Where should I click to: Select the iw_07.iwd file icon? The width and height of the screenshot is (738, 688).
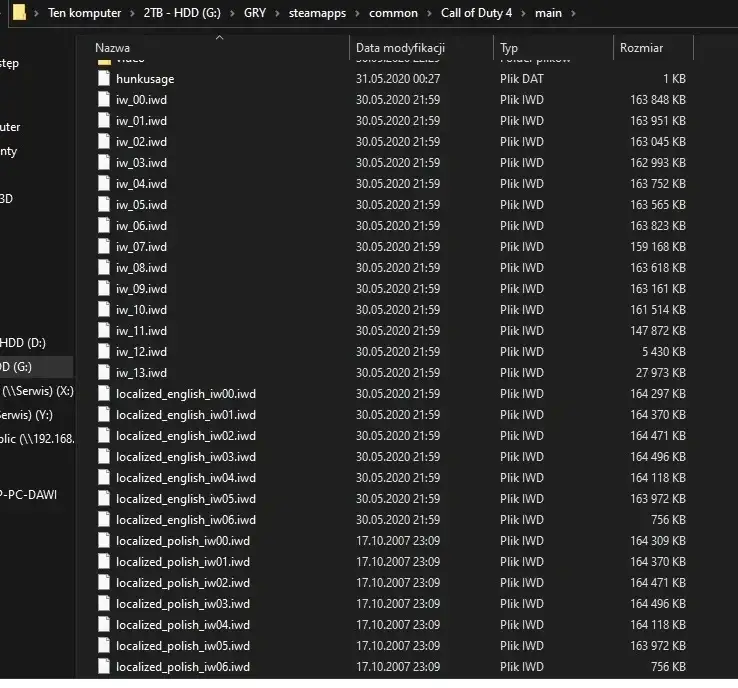click(x=104, y=247)
